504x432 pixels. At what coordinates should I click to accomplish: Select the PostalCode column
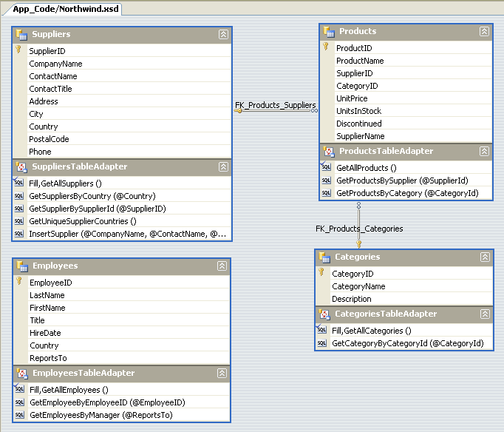click(x=129, y=139)
